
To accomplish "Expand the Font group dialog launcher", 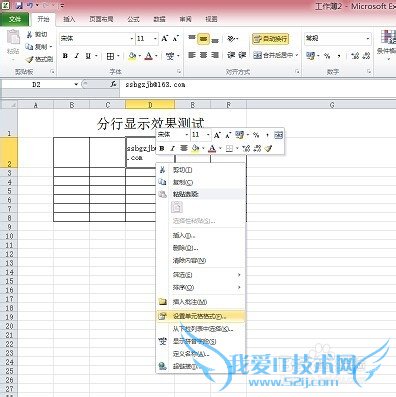I will point(179,72).
